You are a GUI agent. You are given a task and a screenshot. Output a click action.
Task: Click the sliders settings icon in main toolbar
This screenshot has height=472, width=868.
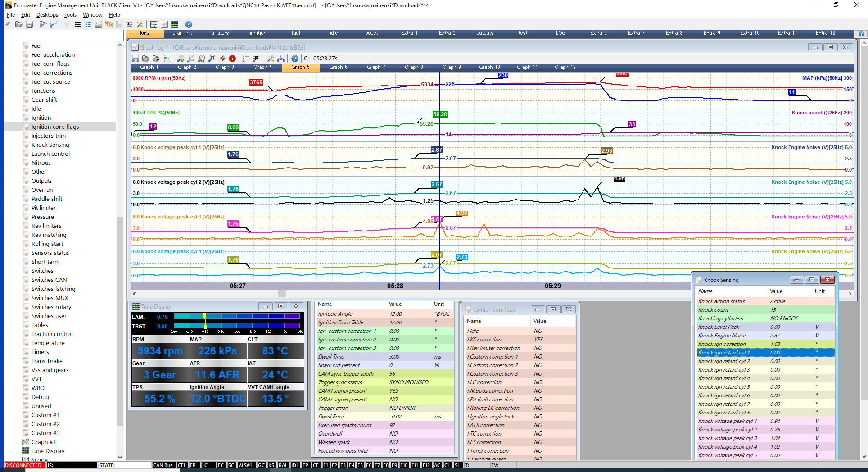(x=130, y=24)
